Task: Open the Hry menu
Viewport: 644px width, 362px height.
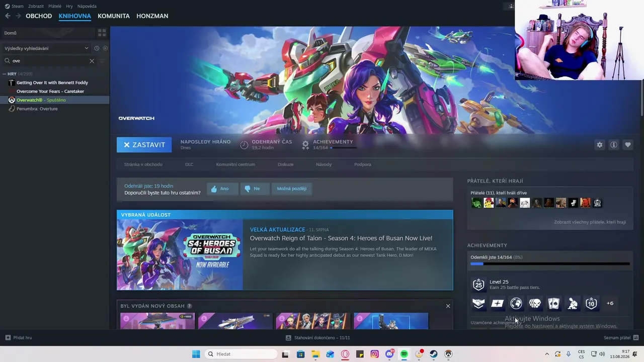Action: (69, 6)
